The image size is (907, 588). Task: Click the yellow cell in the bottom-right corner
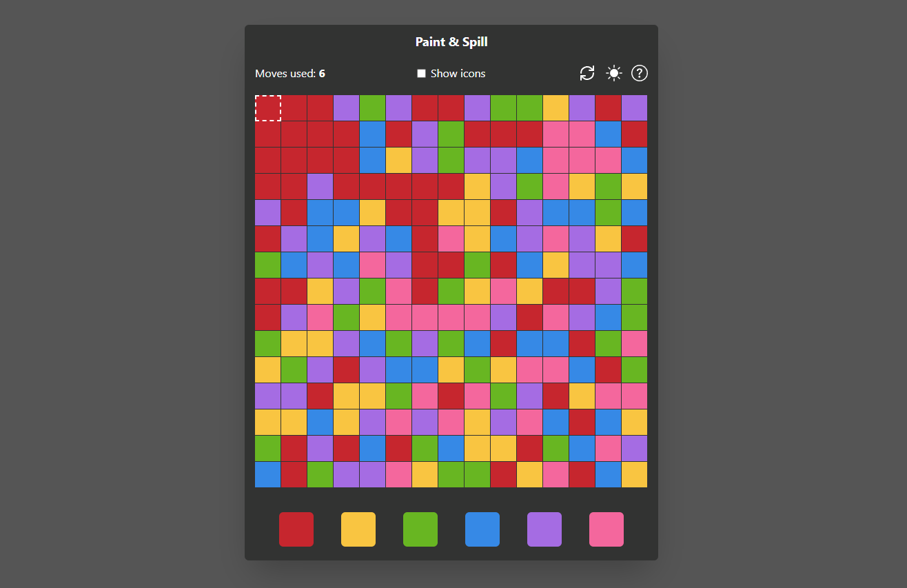(634, 474)
